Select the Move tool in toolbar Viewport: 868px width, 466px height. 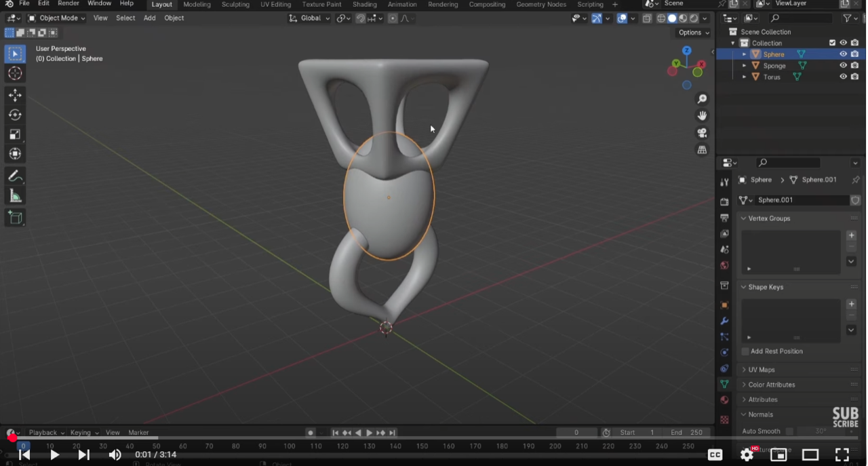(x=15, y=96)
